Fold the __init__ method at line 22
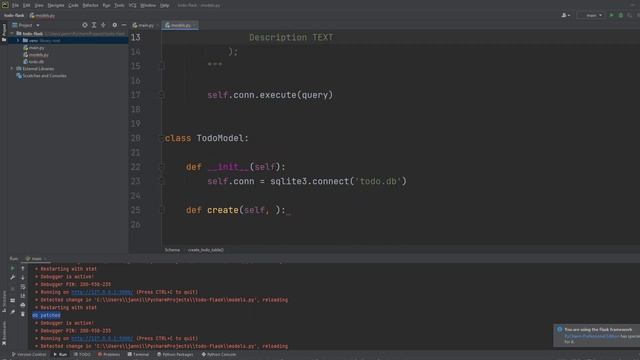Viewport: 640px width, 360px height. click(x=162, y=167)
